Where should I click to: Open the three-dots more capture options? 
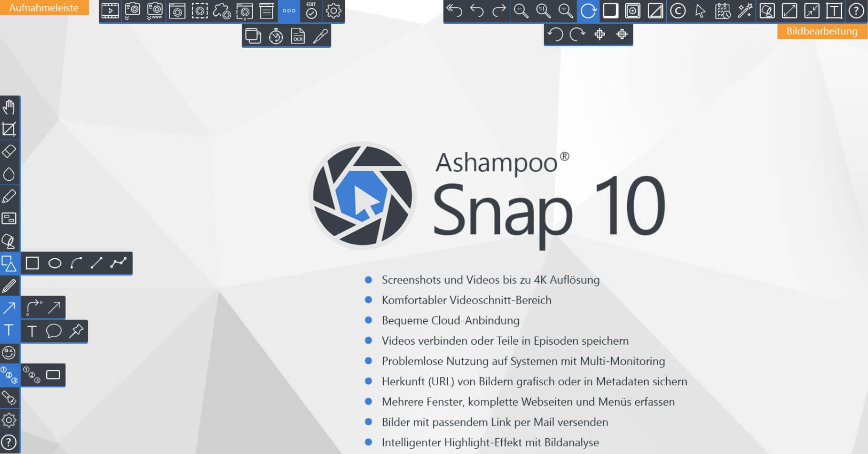coord(289,11)
